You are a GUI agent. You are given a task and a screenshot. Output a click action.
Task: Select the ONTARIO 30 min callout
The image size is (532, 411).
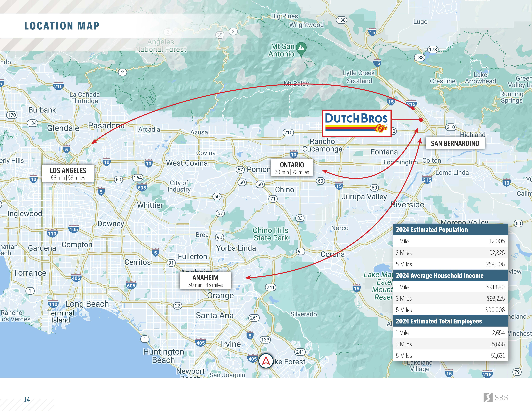pos(292,168)
